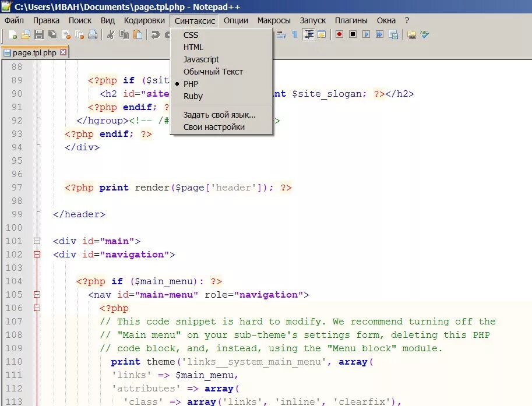Open the Запуск menu
This screenshot has width=532, height=406.
tap(312, 21)
